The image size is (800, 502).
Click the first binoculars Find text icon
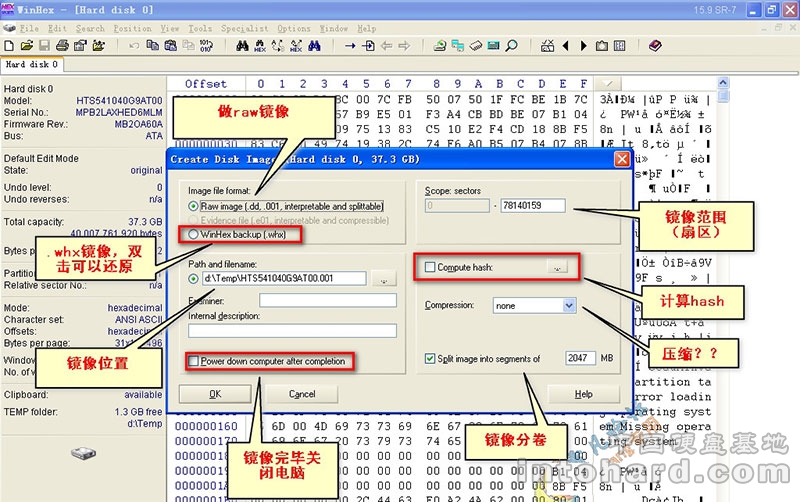pos(242,46)
